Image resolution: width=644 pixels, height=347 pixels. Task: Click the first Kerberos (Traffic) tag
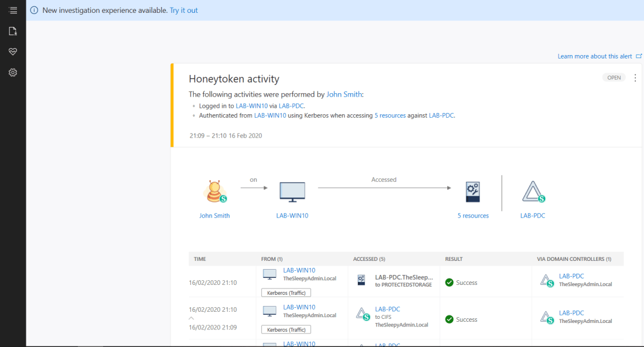tap(286, 292)
